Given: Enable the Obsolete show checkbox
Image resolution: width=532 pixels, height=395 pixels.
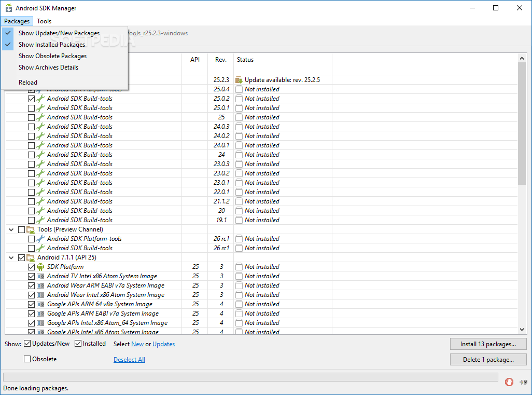Looking at the screenshot, I should click(x=27, y=359).
